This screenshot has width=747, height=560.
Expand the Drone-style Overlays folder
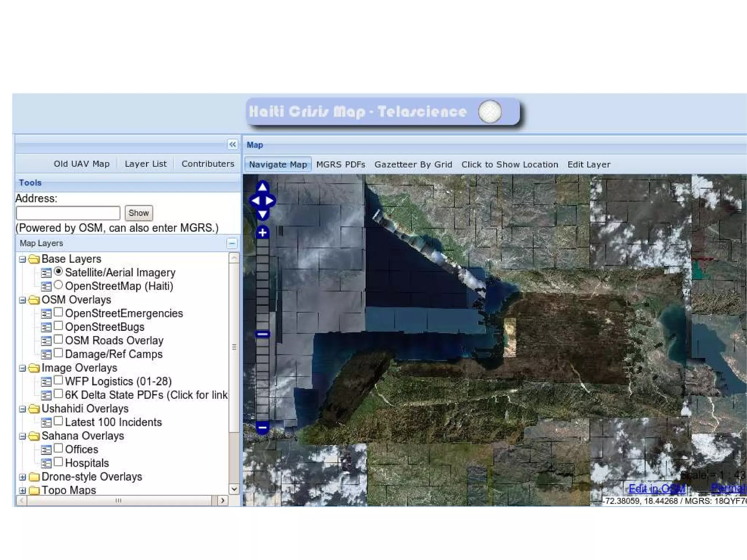(x=22, y=477)
